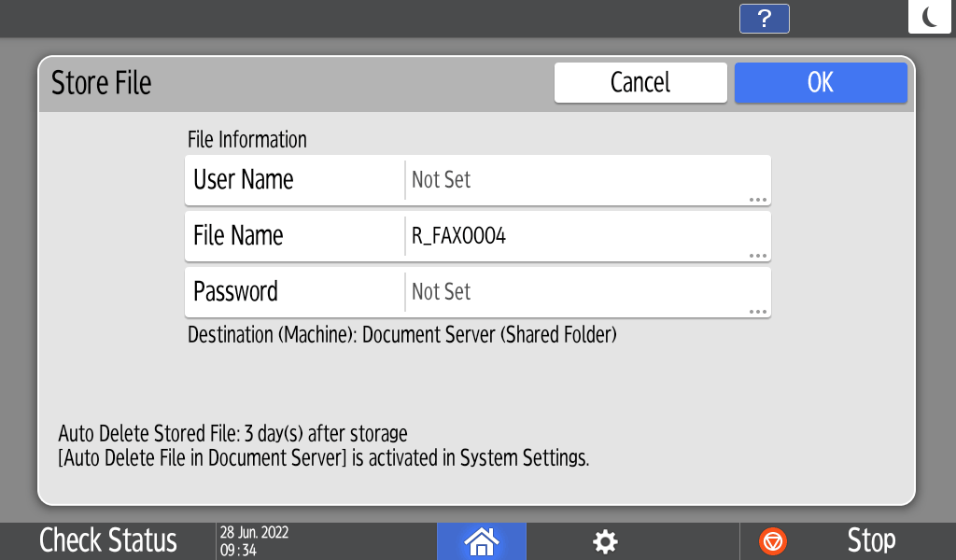Click the ellipsis in File Name row

[757, 255]
